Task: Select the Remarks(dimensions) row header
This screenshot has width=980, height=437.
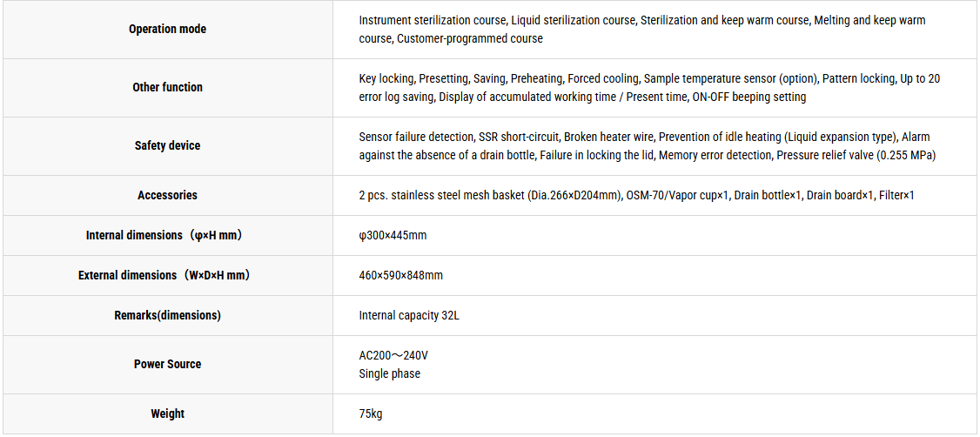Action: [x=167, y=315]
